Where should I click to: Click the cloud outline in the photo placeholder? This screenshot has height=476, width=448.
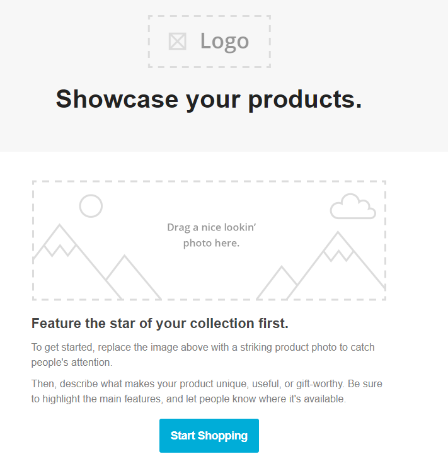[353, 206]
